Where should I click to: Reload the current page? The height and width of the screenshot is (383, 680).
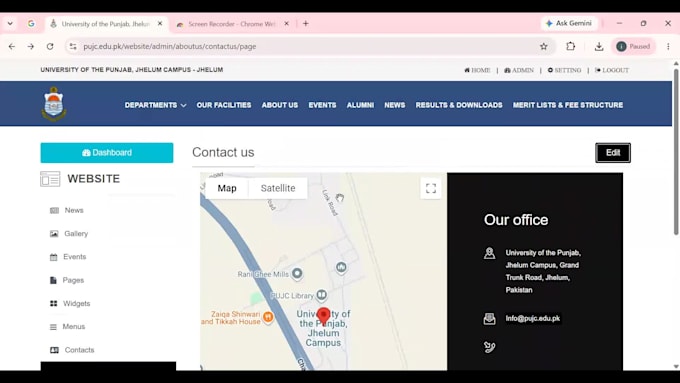click(x=50, y=46)
